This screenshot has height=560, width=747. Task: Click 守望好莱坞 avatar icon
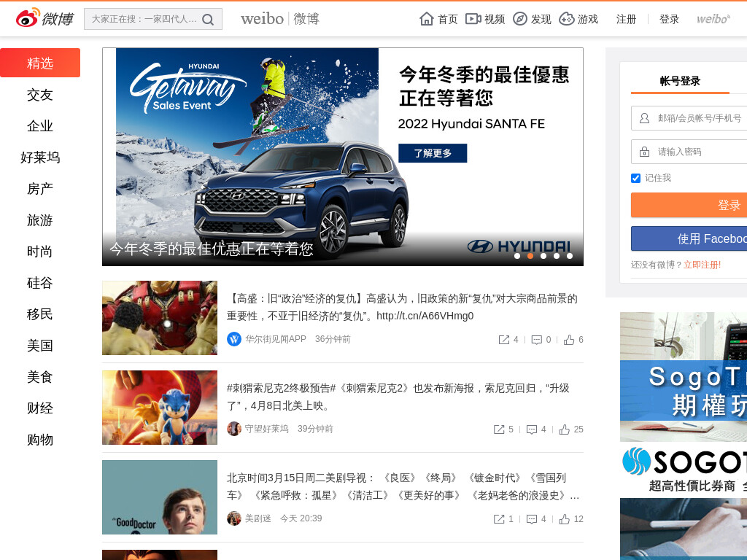pyautogui.click(x=234, y=429)
